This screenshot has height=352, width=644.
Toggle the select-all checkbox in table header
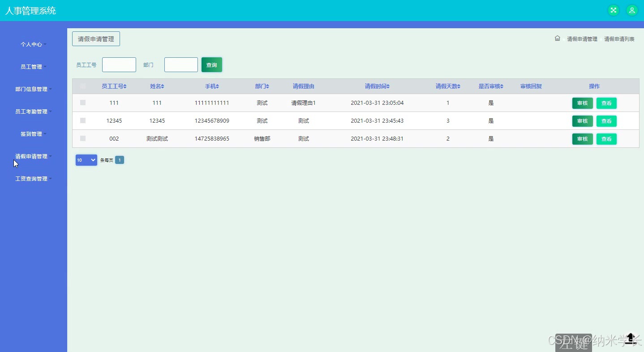pyautogui.click(x=83, y=86)
